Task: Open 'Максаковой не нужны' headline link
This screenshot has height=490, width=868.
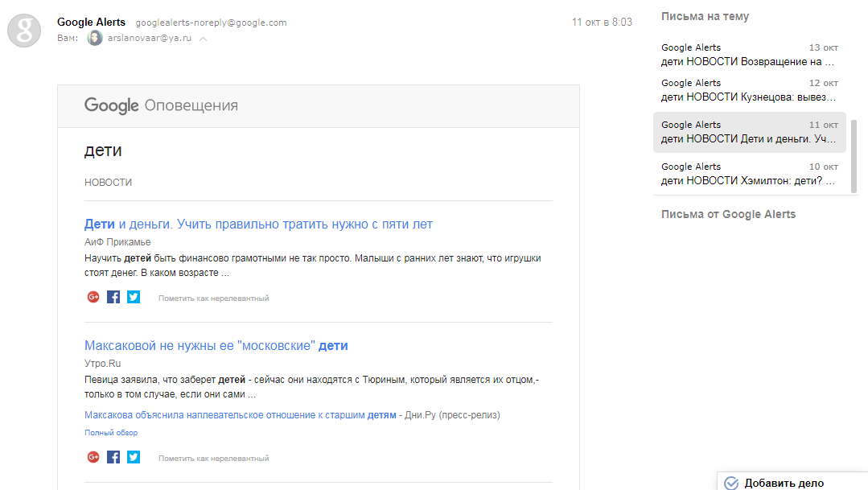Action: tap(216, 346)
